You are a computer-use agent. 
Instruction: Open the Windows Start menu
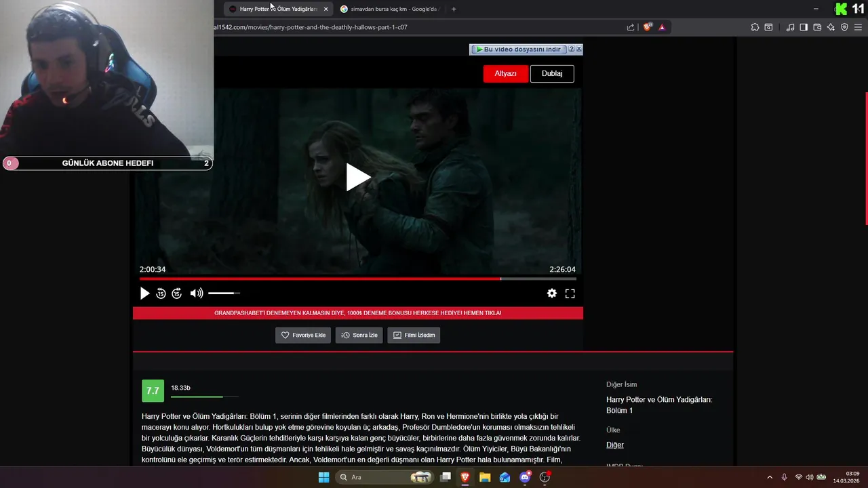tap(323, 477)
